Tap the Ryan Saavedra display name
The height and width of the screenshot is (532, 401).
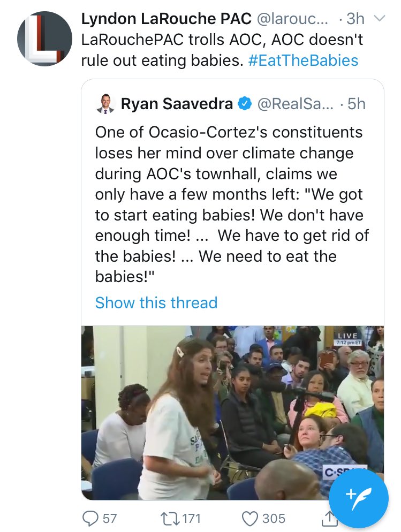click(177, 104)
